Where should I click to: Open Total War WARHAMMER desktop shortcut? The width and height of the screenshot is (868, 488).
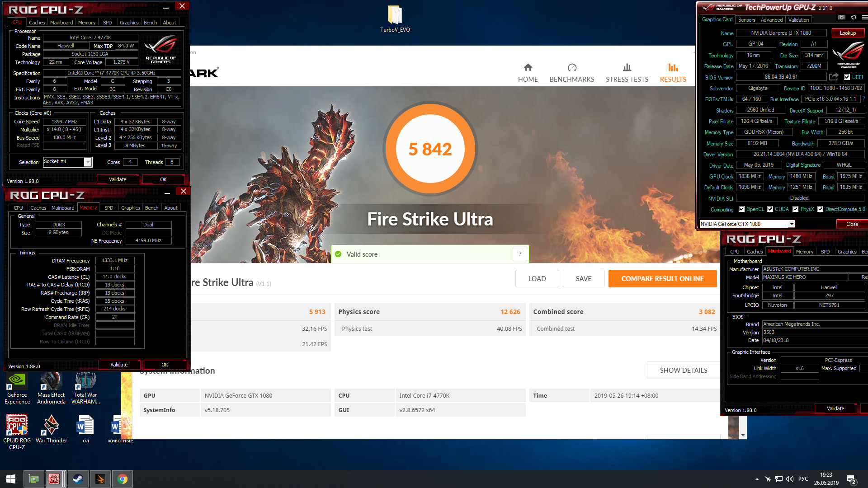click(85, 388)
